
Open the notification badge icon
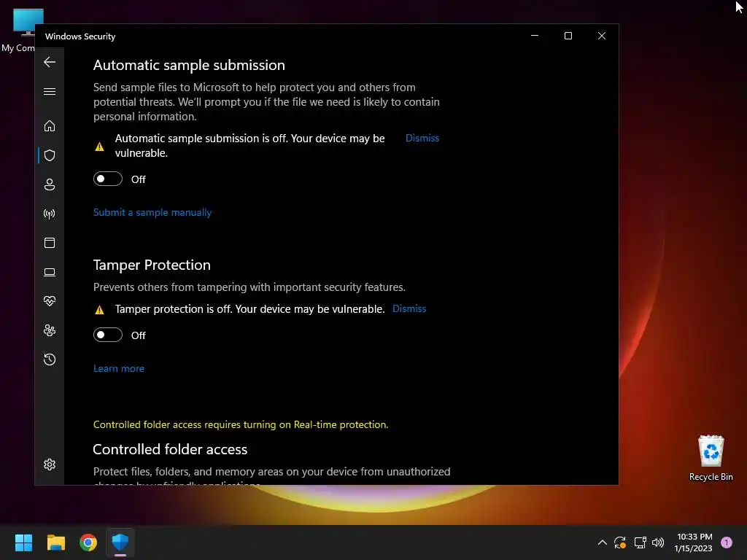click(727, 542)
